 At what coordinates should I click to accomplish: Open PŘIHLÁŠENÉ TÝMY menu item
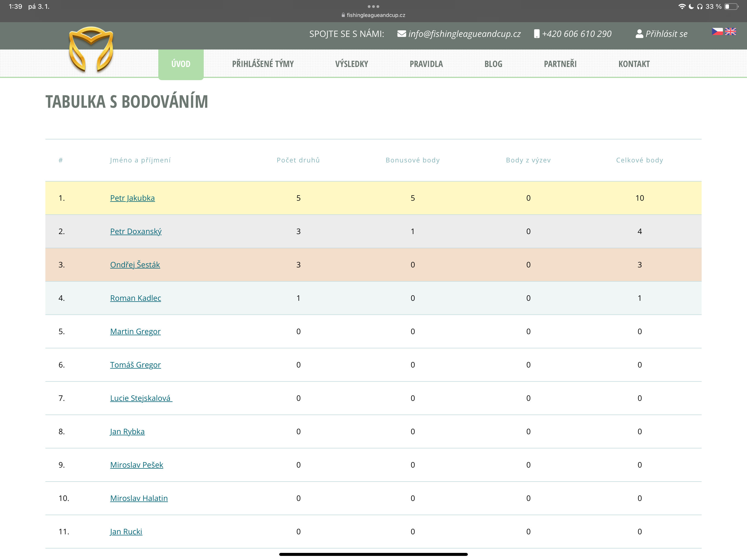(263, 64)
